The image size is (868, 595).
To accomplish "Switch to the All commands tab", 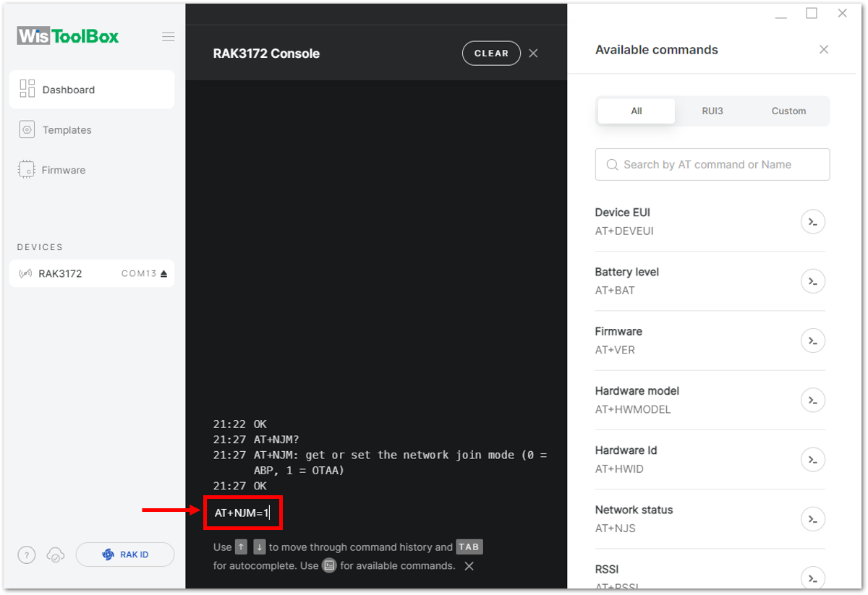I will pos(637,111).
